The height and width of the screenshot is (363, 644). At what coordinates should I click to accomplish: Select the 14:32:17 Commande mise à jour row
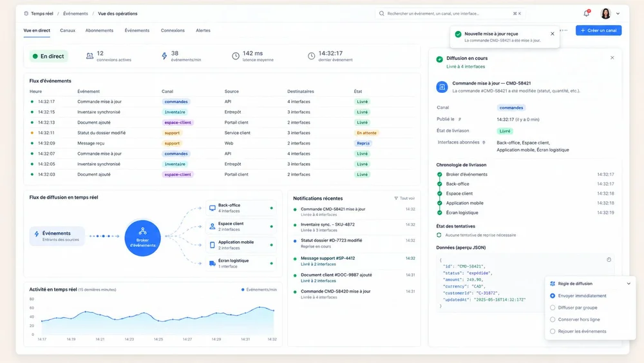pyautogui.click(x=222, y=101)
